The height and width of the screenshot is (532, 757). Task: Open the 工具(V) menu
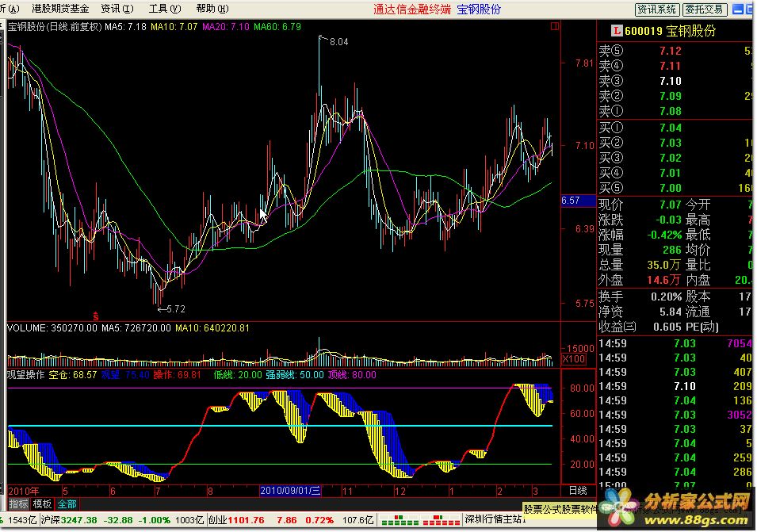165,9
